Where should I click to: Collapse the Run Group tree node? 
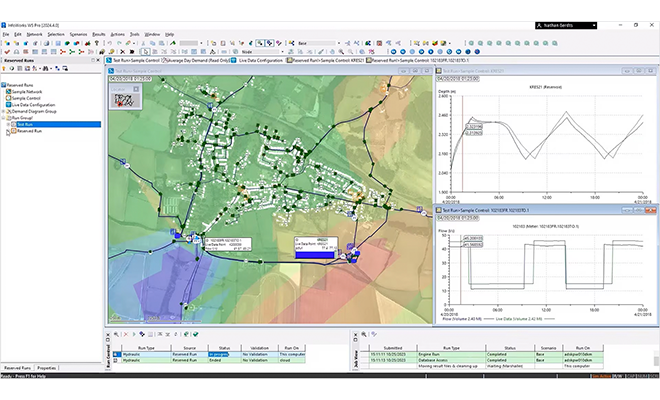(4, 118)
